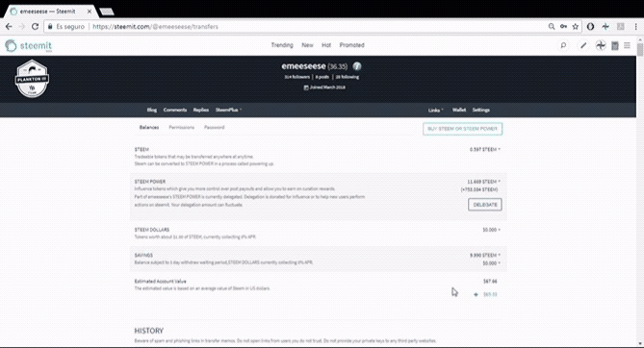Click the Plankton badge avatar image
The width and height of the screenshot is (644, 348).
click(x=32, y=79)
